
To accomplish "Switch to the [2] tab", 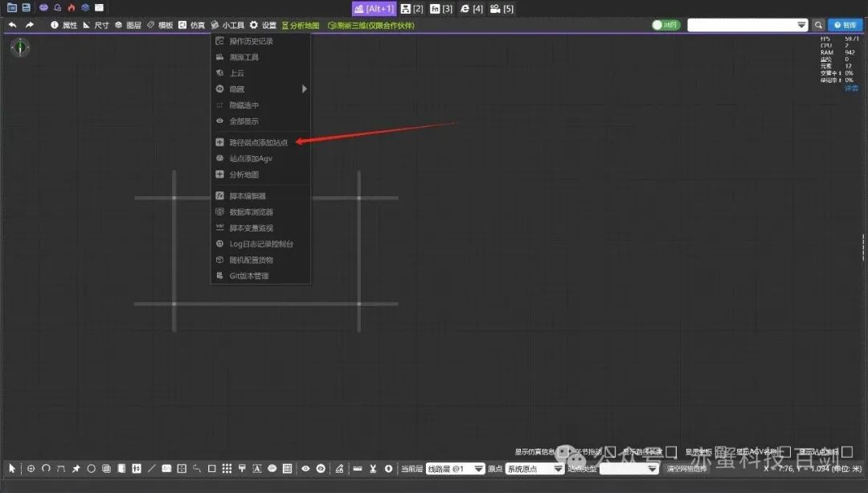I will click(411, 8).
